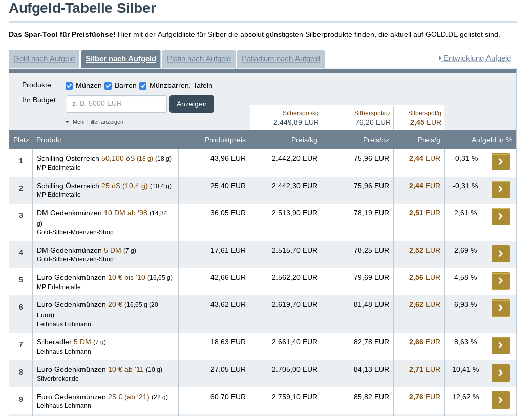This screenshot has width=532, height=416.
Task: Focus the Ihr Budget input field
Action: [x=116, y=104]
